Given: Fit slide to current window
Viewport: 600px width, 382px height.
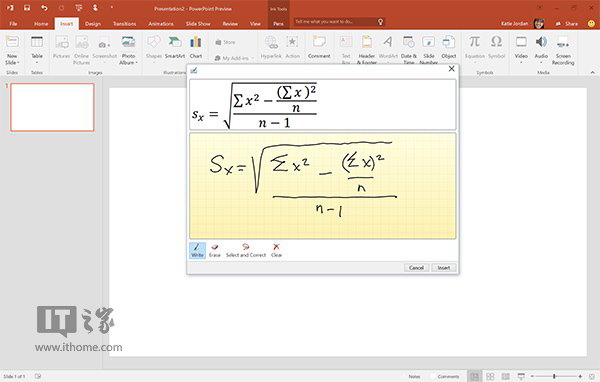Looking at the screenshot, I should pos(592,377).
